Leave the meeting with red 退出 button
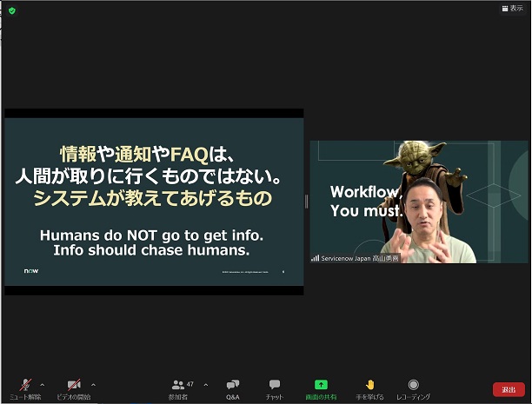532x404 pixels. pyautogui.click(x=509, y=390)
